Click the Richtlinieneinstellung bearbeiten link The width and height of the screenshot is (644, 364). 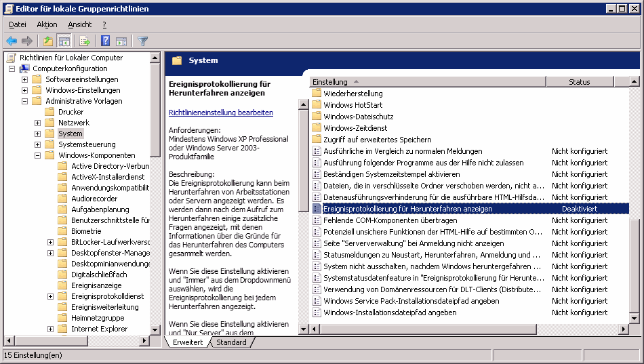pos(221,113)
